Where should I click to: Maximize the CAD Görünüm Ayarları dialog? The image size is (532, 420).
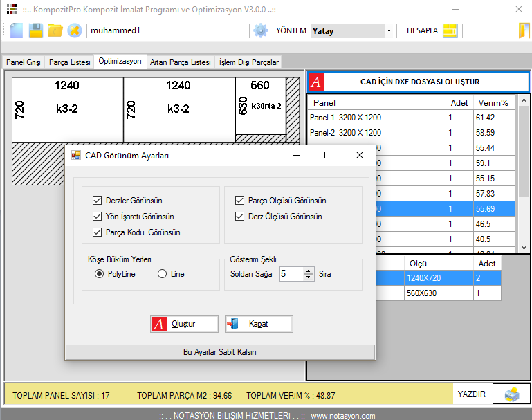[x=328, y=155]
